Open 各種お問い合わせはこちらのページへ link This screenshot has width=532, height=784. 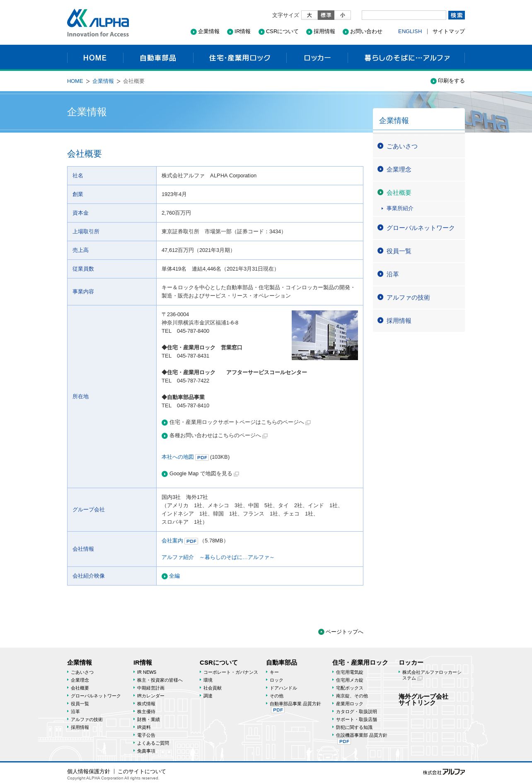215,436
